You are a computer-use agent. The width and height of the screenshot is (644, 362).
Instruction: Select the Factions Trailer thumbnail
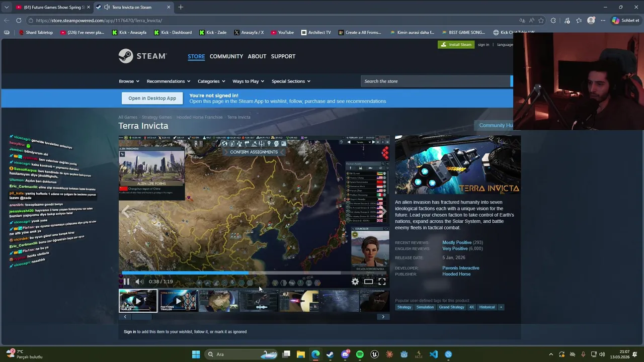tap(178, 301)
